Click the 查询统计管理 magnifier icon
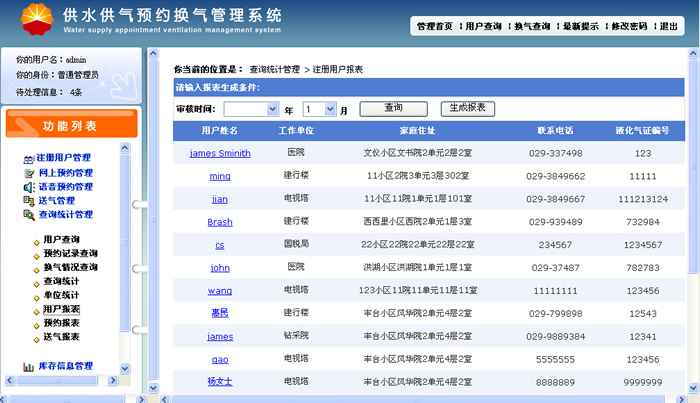The width and height of the screenshot is (700, 403). tap(28, 214)
